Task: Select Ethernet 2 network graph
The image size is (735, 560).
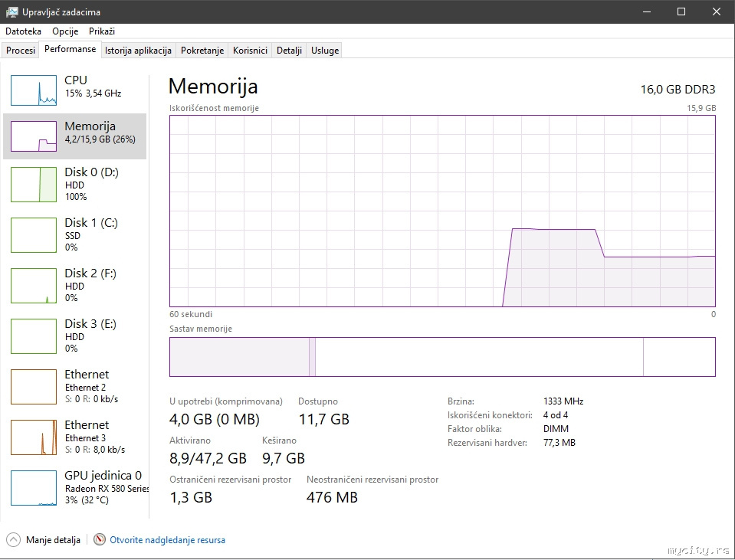Action: [x=34, y=387]
